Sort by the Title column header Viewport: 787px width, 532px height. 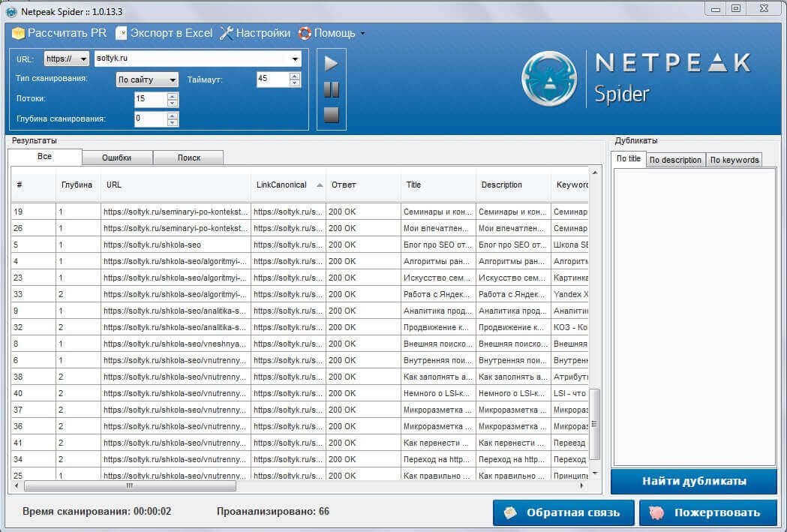point(438,185)
